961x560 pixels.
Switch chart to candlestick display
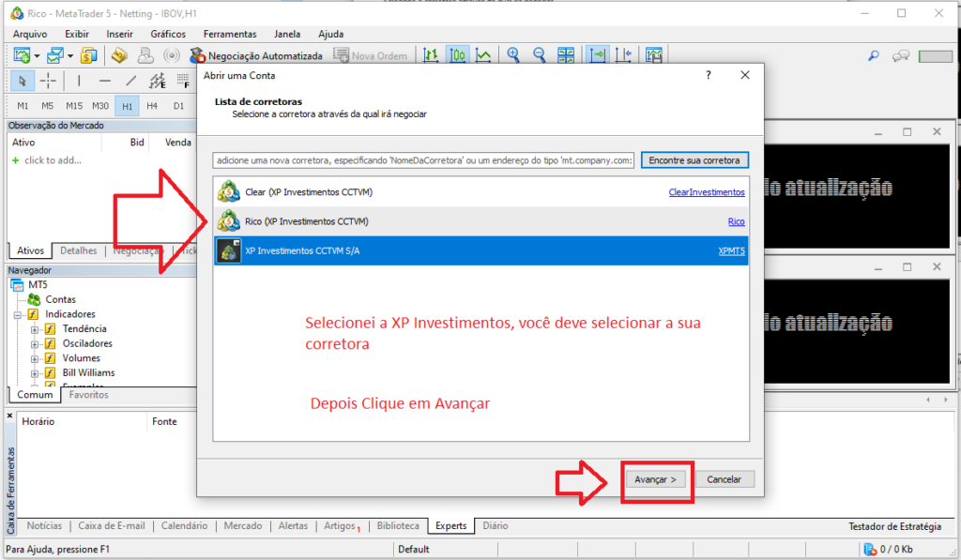click(458, 55)
